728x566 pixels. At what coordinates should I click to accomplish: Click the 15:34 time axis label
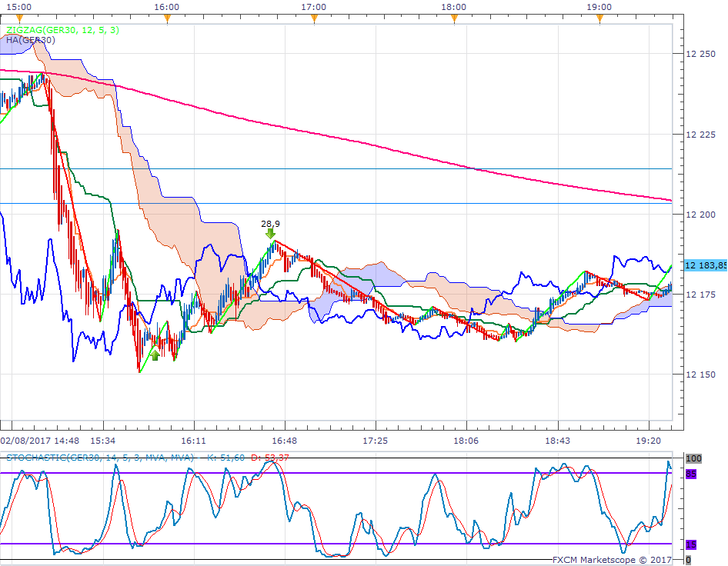click(x=102, y=441)
